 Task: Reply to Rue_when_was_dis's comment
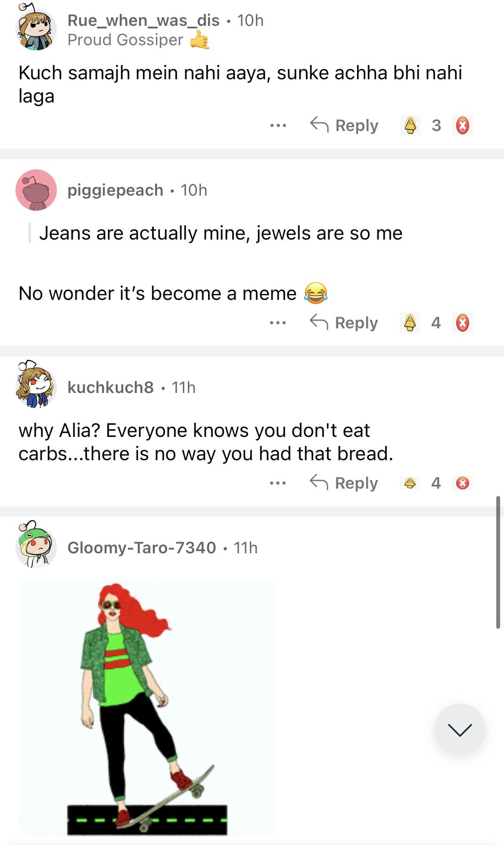click(x=344, y=126)
